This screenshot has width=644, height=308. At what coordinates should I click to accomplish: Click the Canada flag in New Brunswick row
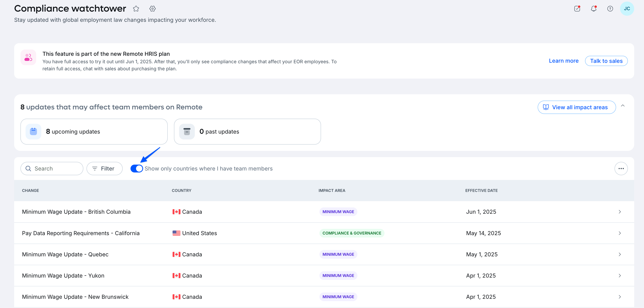tap(177, 297)
